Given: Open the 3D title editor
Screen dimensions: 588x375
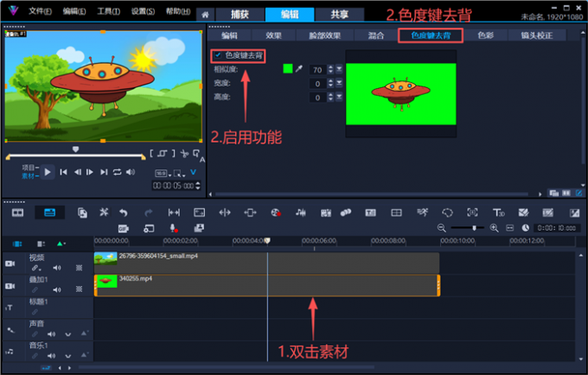Looking at the screenshot, I should pyautogui.click(x=498, y=213).
